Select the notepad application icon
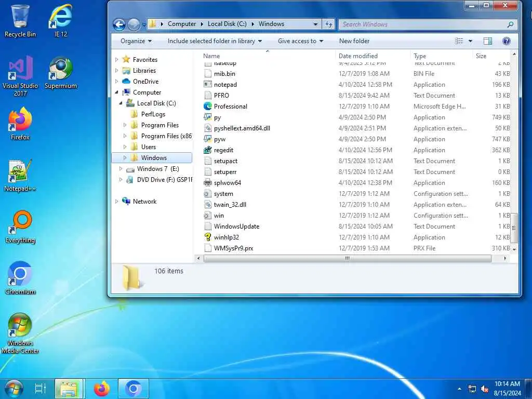This screenshot has width=532, height=399. (x=208, y=85)
